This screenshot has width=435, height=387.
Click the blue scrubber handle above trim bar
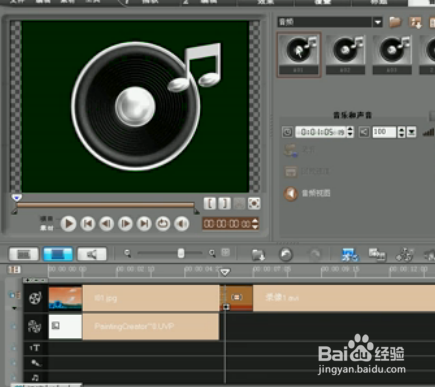point(17,198)
